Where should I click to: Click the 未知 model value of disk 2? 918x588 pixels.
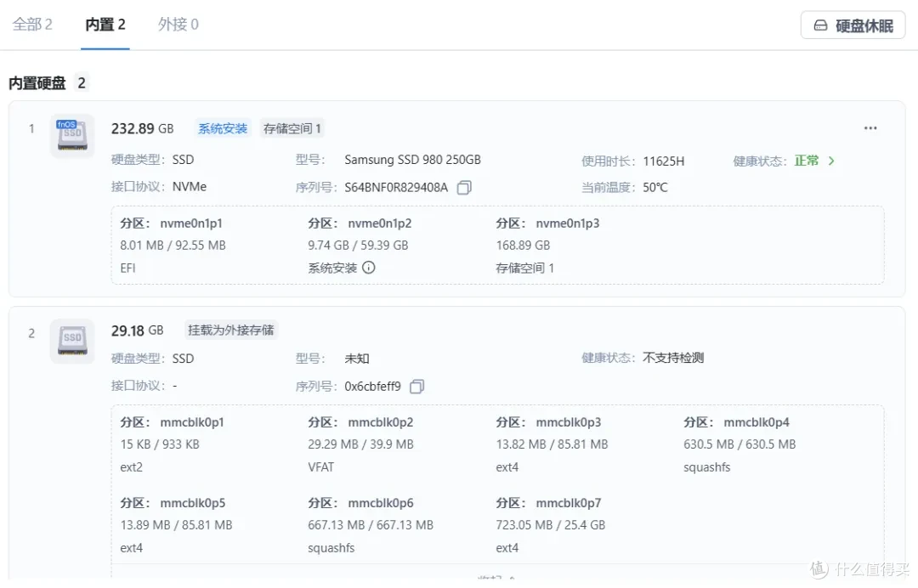356,359
